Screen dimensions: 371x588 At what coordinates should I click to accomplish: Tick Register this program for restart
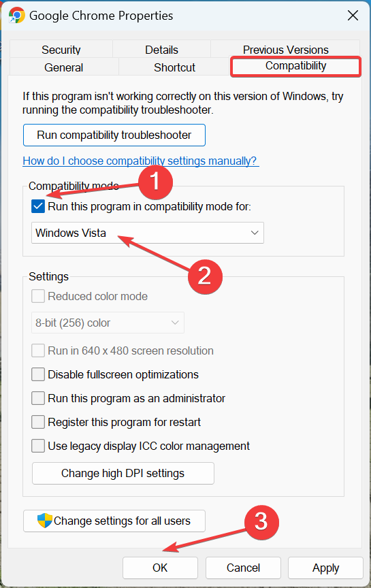click(38, 422)
